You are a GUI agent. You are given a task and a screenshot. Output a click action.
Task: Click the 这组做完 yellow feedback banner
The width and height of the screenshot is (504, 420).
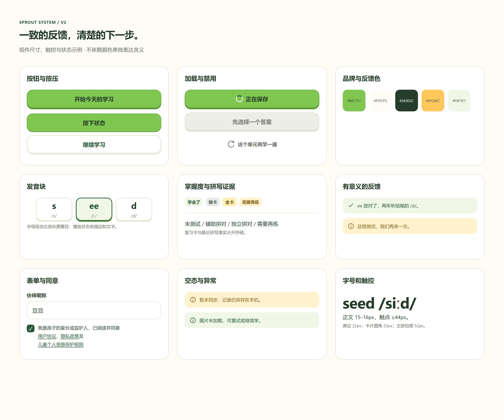pyautogui.click(x=410, y=226)
